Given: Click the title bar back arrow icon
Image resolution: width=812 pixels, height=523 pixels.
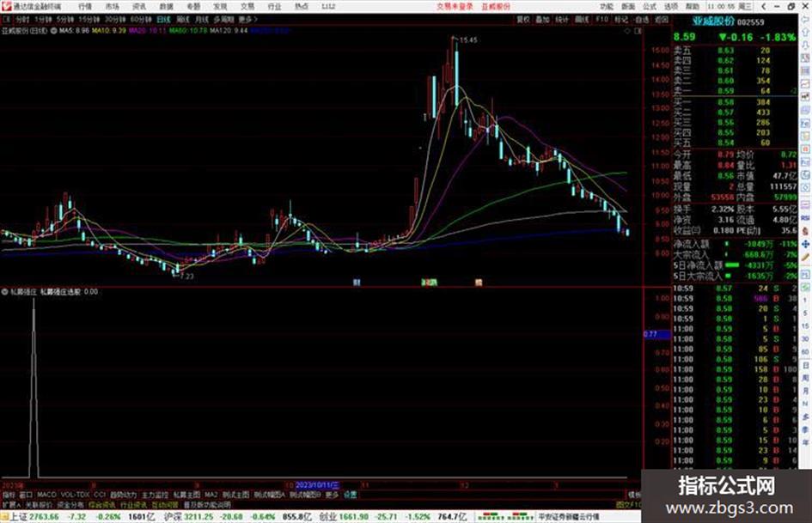Looking at the screenshot, I should pos(763,6).
